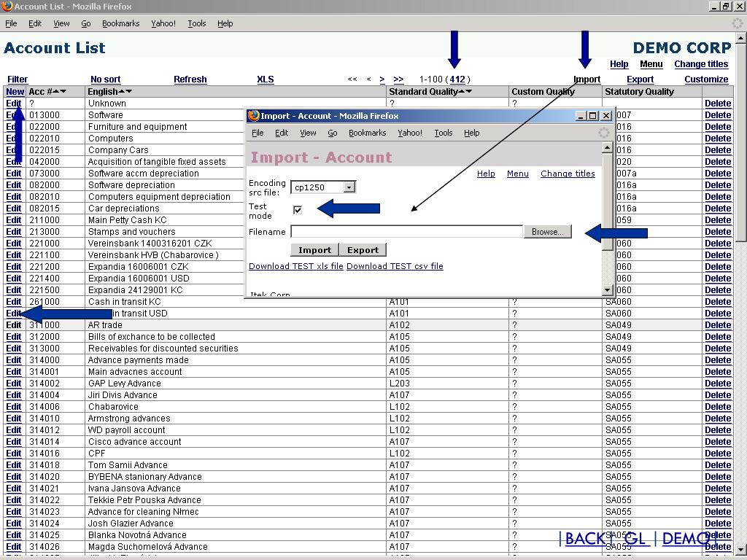Click the GL link at bottom
747x560 pixels.
(635, 539)
